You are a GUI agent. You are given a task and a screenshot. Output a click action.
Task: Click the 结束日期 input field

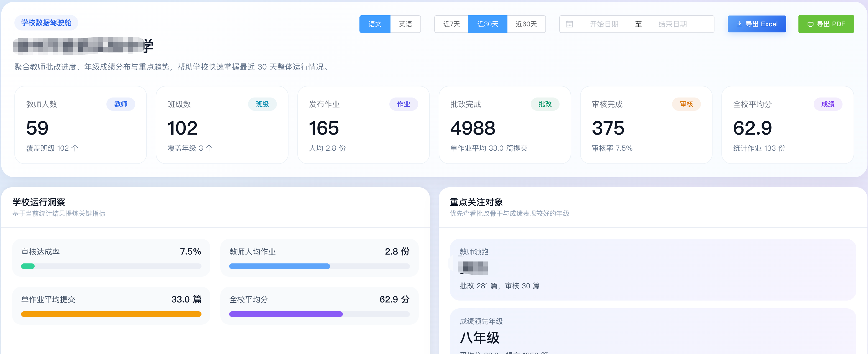point(673,24)
